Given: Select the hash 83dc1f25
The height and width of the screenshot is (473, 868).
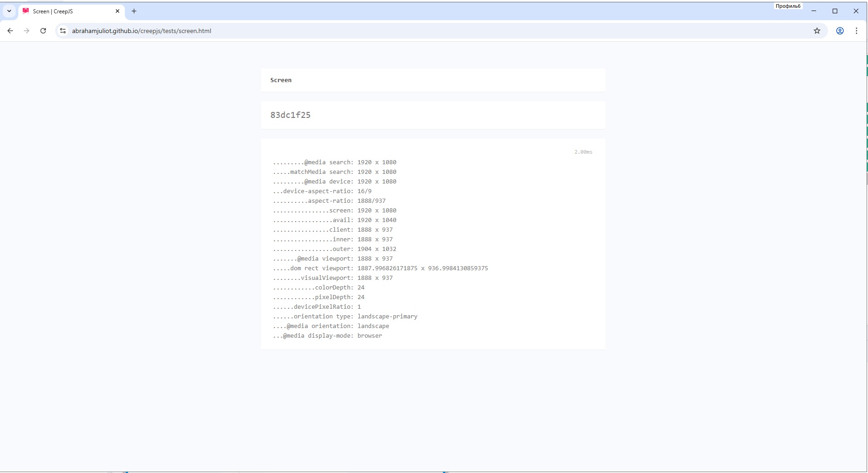Looking at the screenshot, I should pos(291,115).
